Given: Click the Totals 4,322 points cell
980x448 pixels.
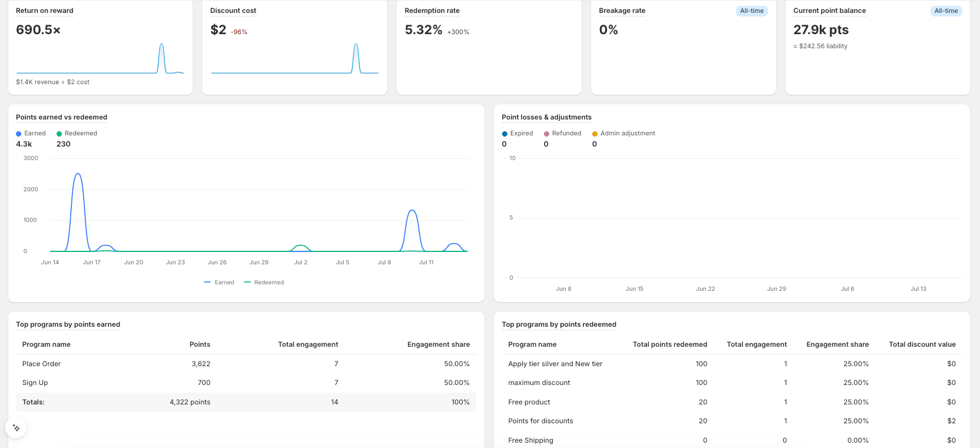Looking at the screenshot, I should [x=190, y=402].
